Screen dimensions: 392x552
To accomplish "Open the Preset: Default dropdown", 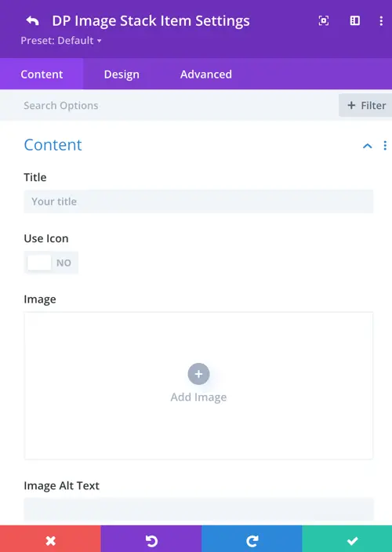I will point(61,41).
